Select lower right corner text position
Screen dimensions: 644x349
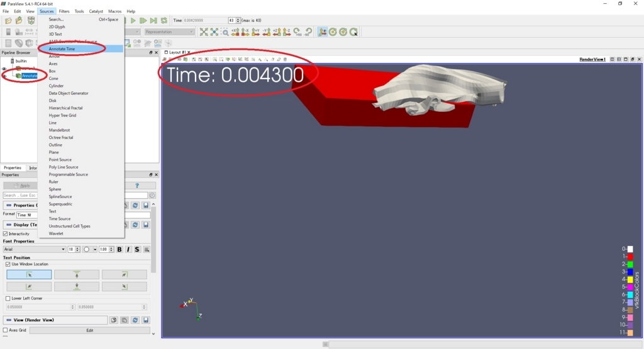pyautogui.click(x=125, y=286)
